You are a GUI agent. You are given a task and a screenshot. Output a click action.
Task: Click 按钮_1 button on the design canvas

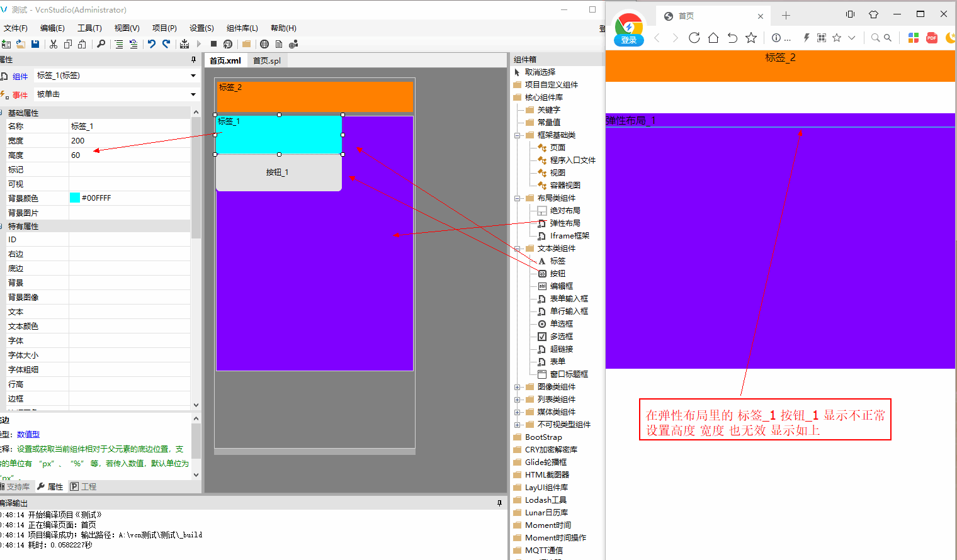coord(278,172)
